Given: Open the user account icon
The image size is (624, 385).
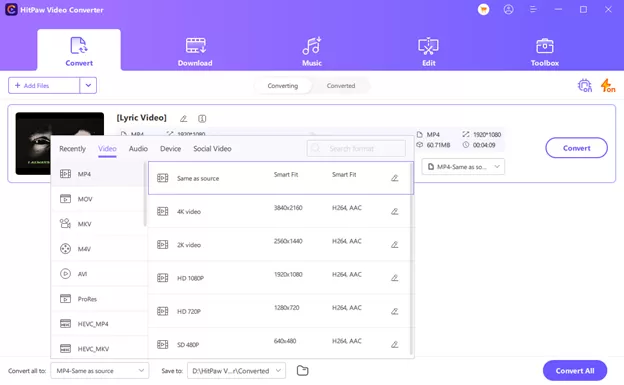Looking at the screenshot, I should click(x=508, y=10).
